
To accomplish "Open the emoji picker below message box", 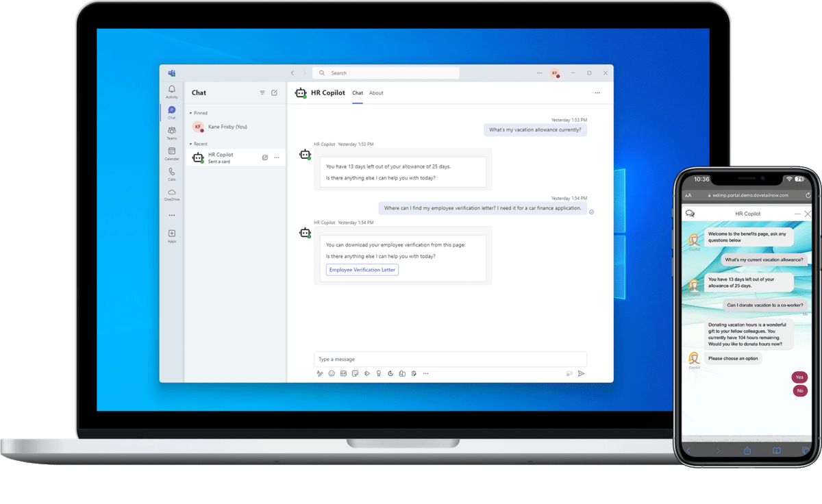I will (x=332, y=373).
